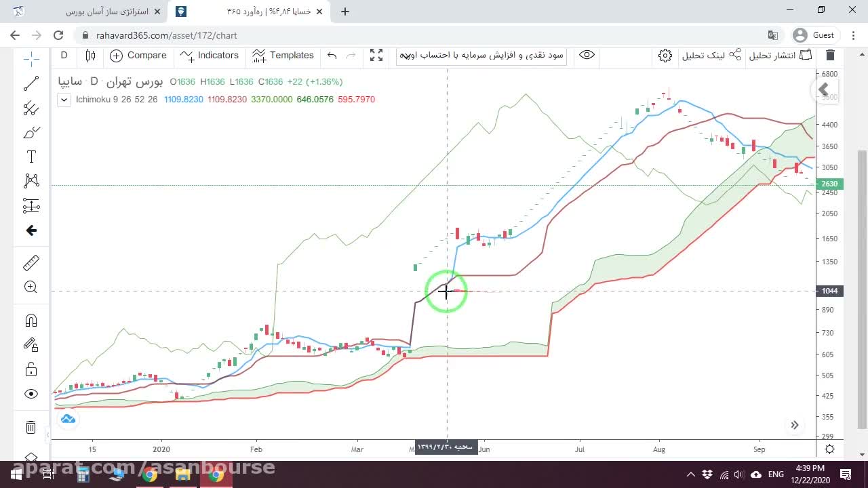Open the pitchfork drawing tools

pyautogui.click(x=31, y=108)
